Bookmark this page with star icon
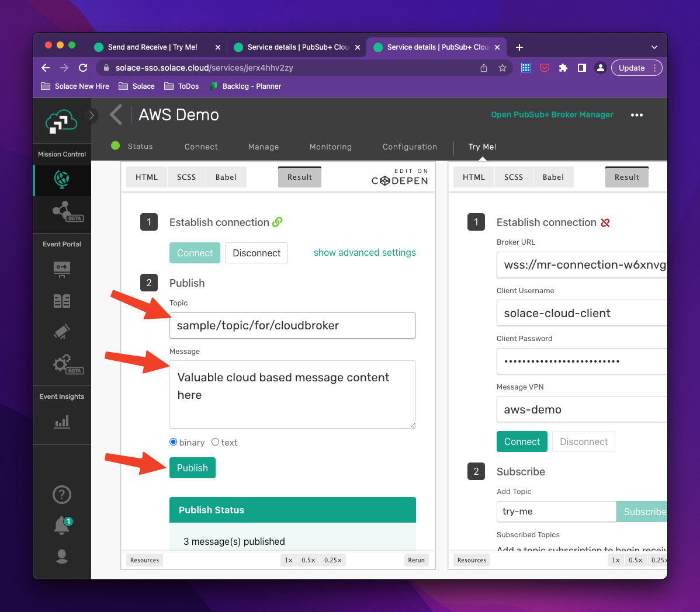Viewport: 700px width, 612px height. pyautogui.click(x=502, y=68)
